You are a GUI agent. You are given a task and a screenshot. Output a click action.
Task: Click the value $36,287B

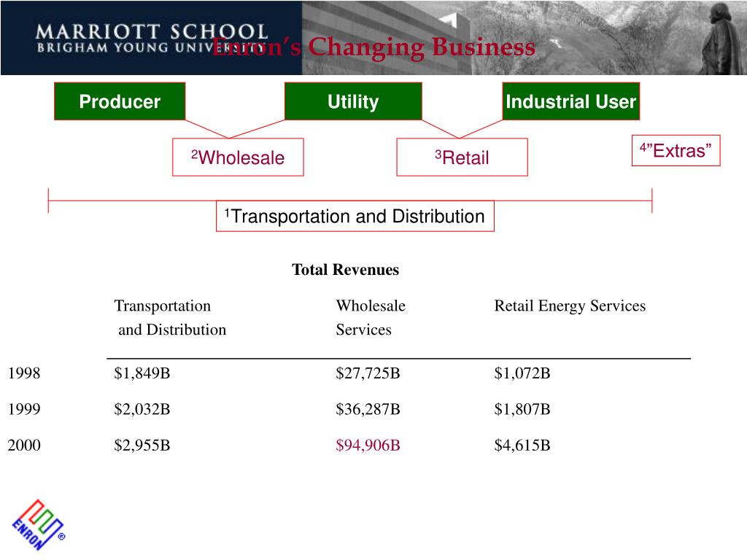click(368, 409)
